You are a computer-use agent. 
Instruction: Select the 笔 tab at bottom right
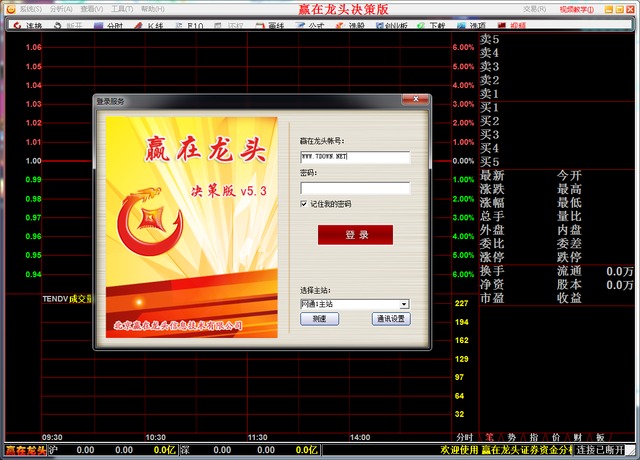click(489, 437)
